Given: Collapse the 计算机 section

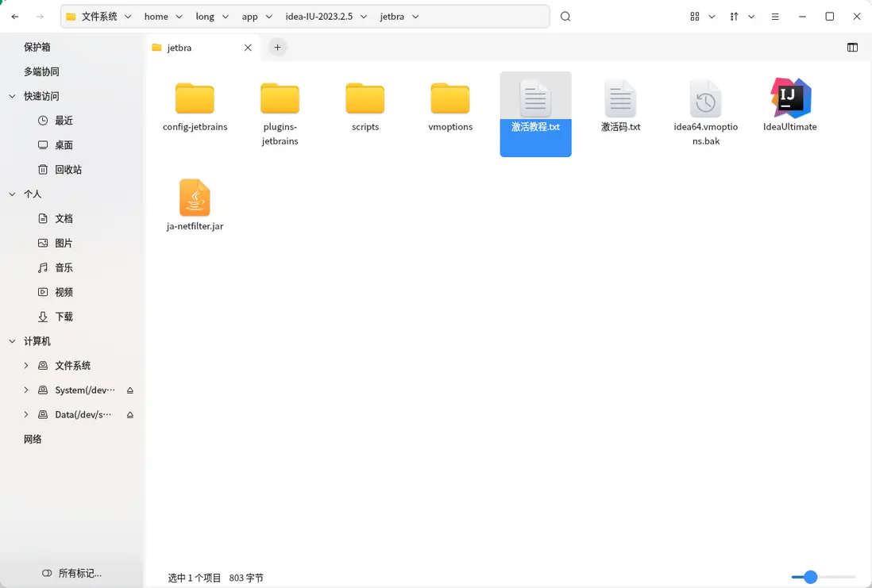Looking at the screenshot, I should 12,341.
